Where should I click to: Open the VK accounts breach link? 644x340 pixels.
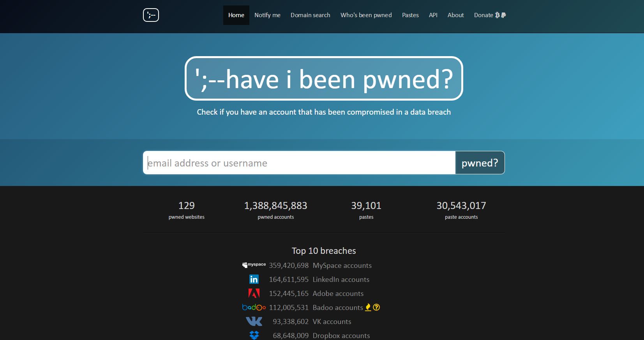click(x=332, y=322)
